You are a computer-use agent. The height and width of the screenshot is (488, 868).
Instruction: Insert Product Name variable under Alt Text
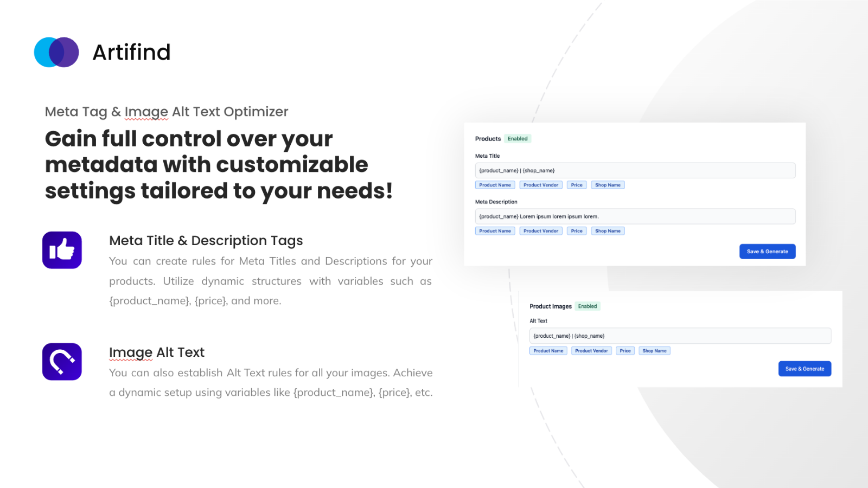[548, 351]
